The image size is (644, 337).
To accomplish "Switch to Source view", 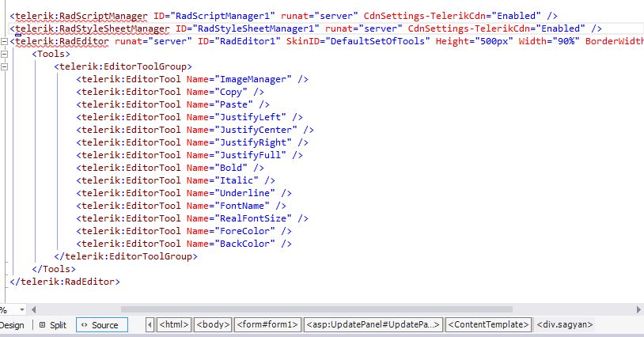I will 102,325.
